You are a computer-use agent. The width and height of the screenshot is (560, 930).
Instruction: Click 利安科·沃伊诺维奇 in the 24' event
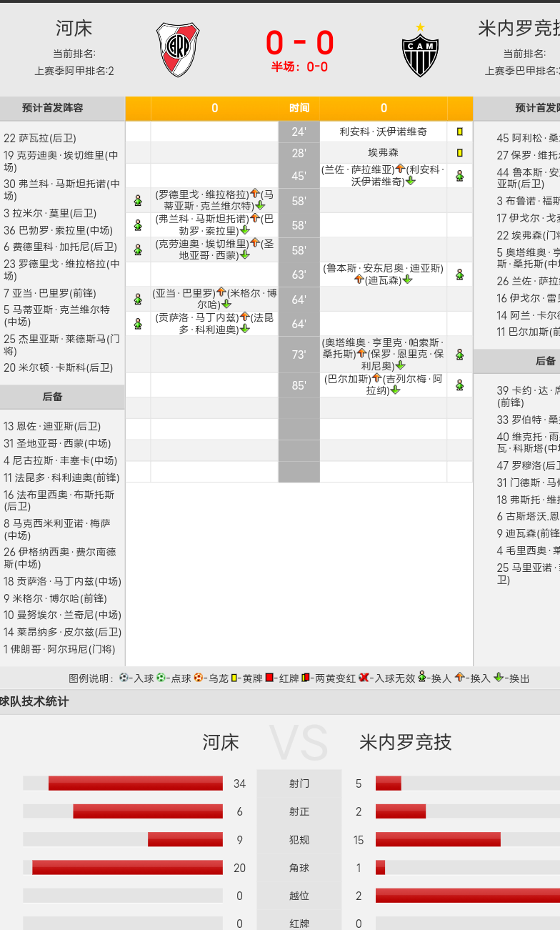coord(384,132)
